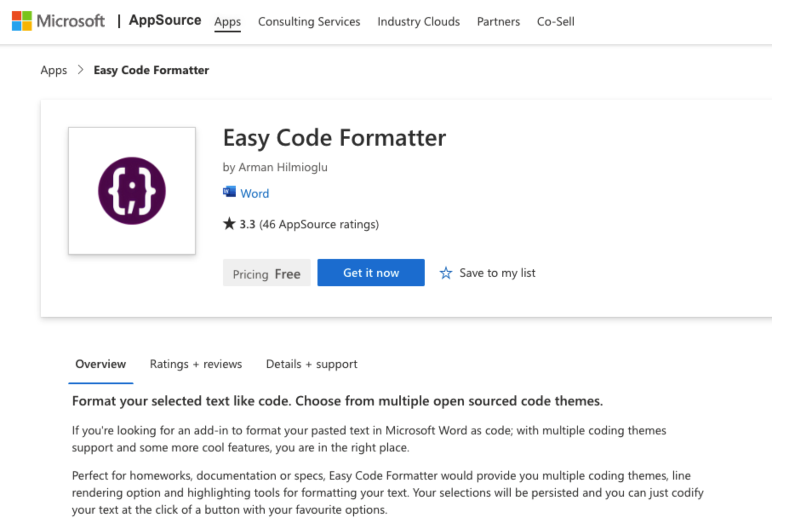
Task: Click the black rating star icon
Action: pyautogui.click(x=229, y=224)
